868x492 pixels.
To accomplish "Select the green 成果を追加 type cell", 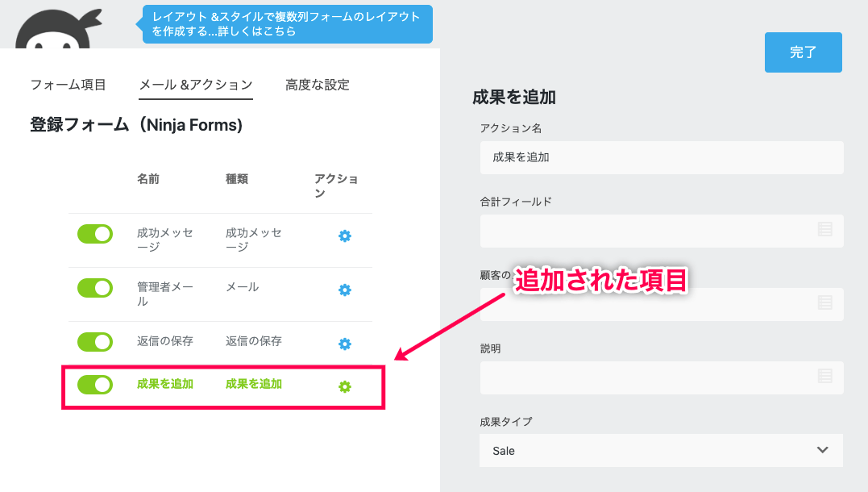I will click(x=254, y=384).
